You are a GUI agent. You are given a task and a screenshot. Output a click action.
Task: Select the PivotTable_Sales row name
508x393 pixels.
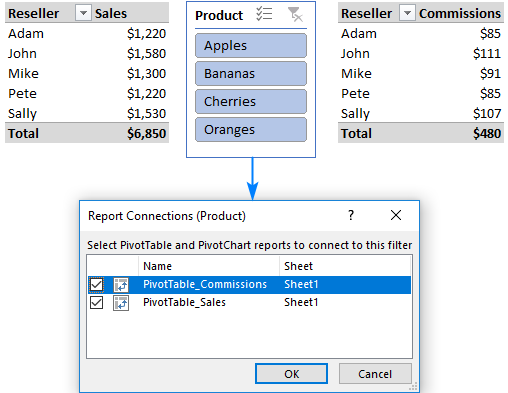point(184,302)
